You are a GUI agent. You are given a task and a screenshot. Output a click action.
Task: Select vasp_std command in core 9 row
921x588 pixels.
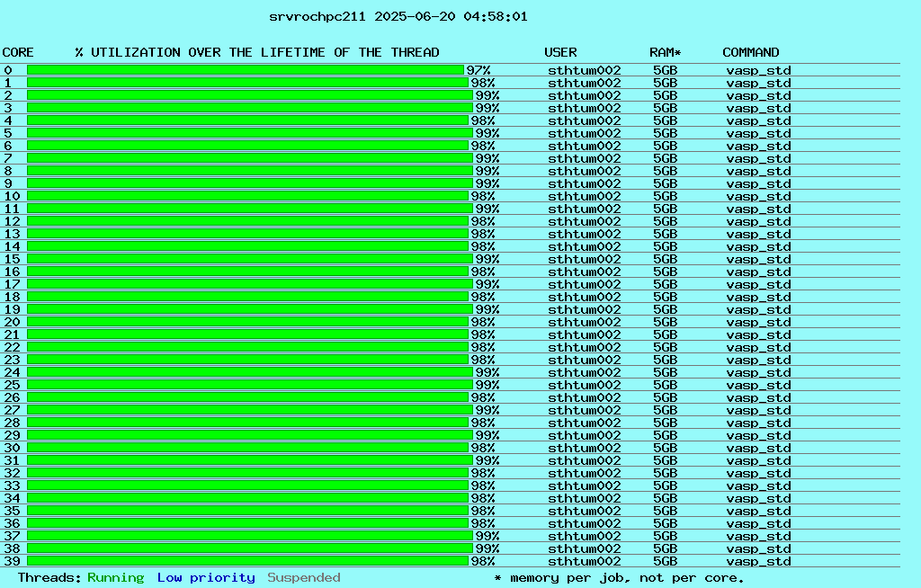(x=758, y=183)
